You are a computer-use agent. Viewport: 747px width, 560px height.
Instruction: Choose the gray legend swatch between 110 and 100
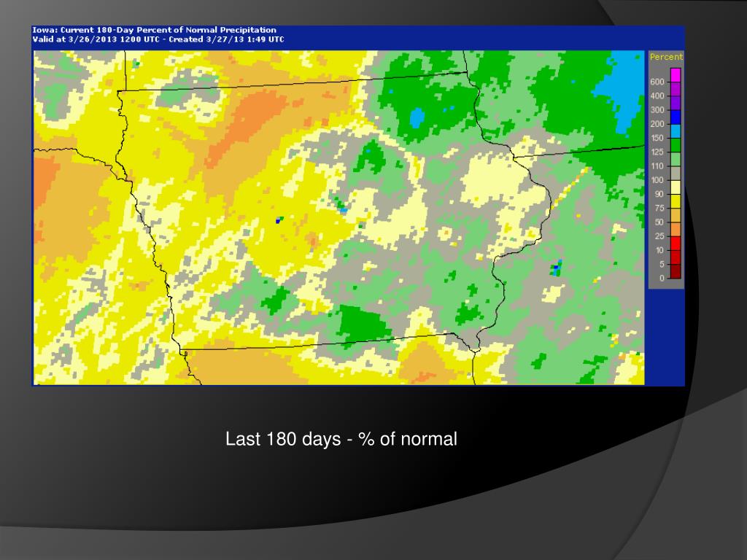676,173
